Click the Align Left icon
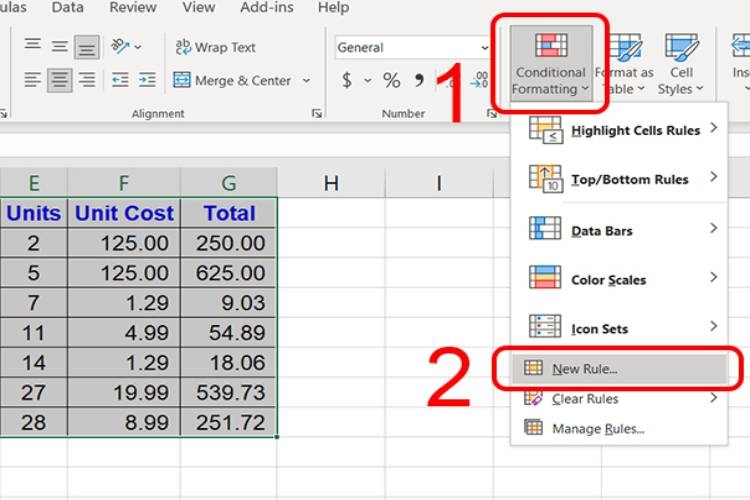Image resolution: width=750 pixels, height=500 pixels. 33,79
